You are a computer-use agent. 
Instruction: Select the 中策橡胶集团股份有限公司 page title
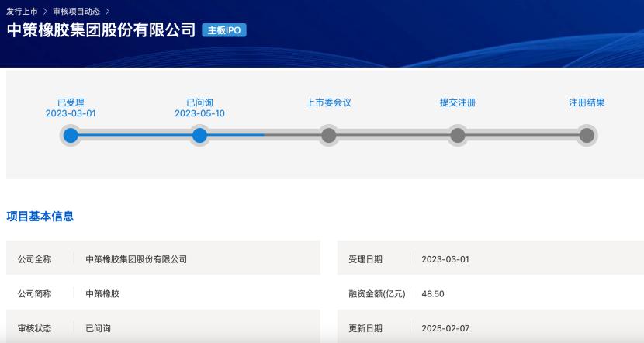(x=101, y=30)
